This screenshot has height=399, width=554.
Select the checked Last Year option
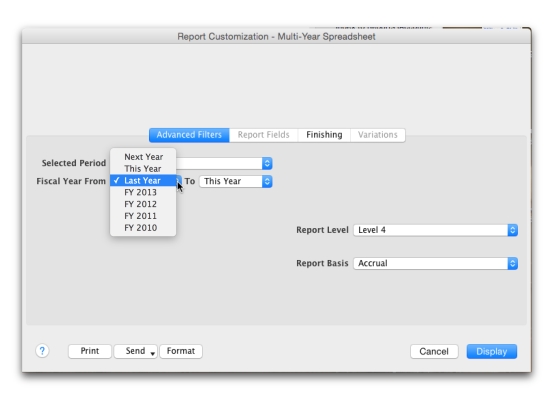(143, 181)
